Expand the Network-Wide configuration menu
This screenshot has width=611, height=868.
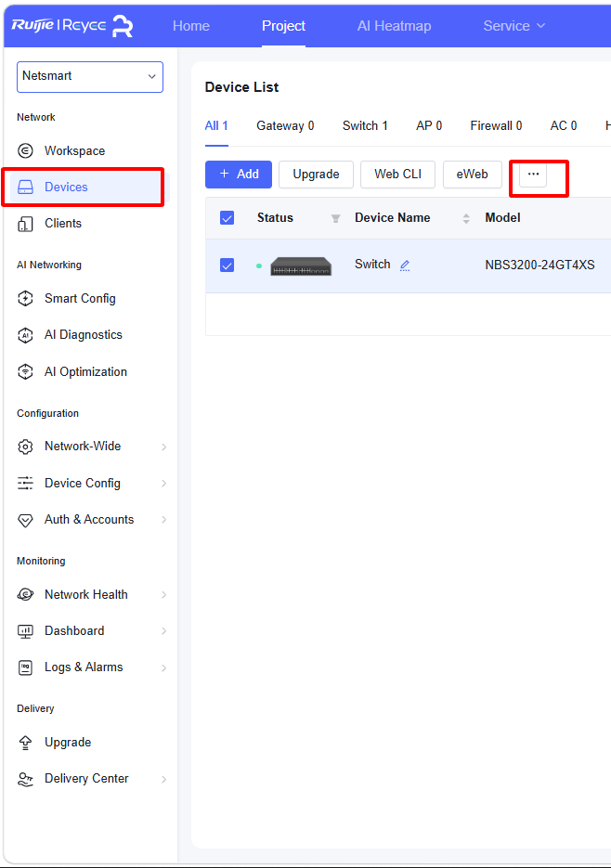[92, 447]
